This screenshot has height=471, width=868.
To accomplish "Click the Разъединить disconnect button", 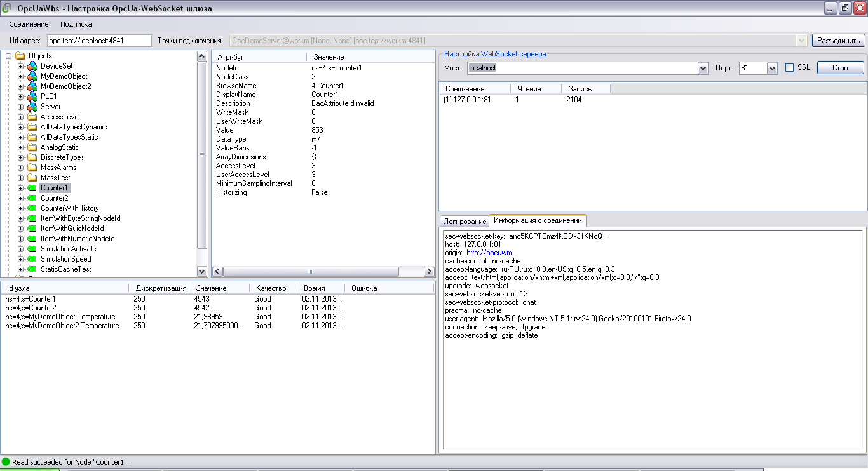I will [x=838, y=41].
